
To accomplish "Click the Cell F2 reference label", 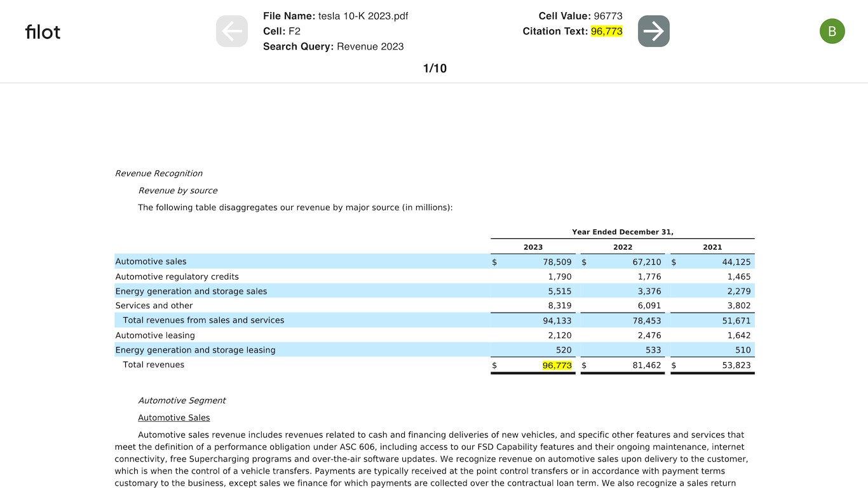I will coord(281,31).
